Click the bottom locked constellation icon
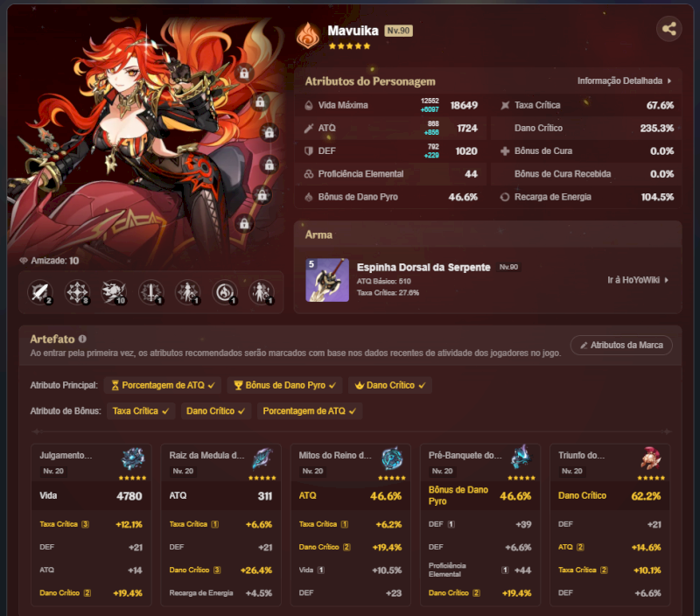700x616 pixels. (244, 224)
